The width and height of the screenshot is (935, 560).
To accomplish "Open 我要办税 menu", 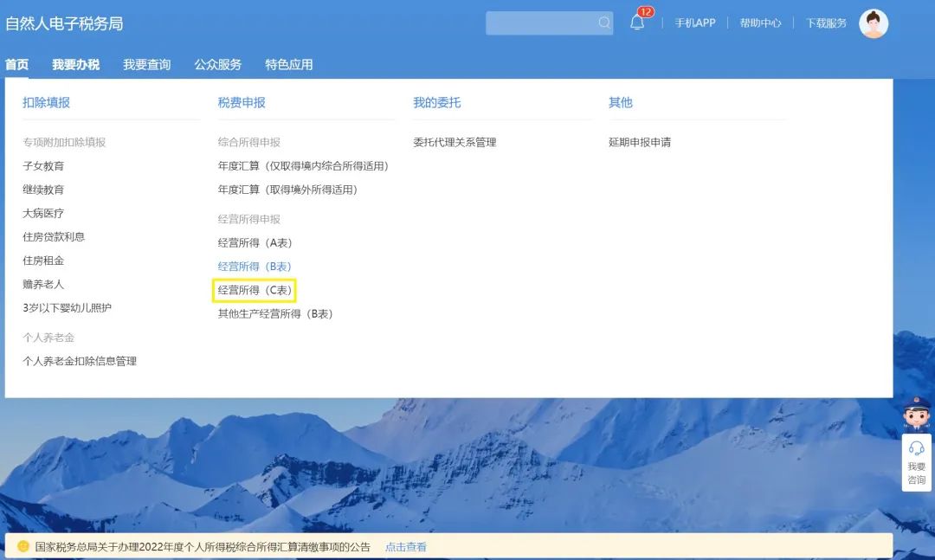I will point(75,64).
